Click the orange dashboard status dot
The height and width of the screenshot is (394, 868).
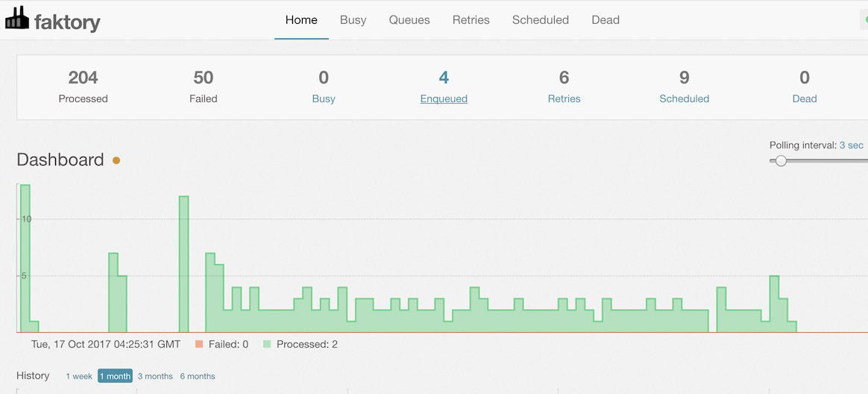tap(116, 160)
